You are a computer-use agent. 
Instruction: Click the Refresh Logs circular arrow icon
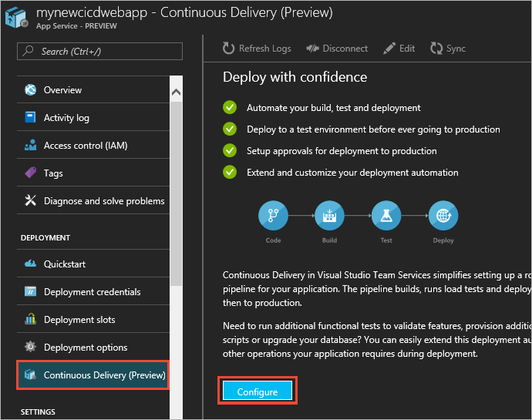coord(228,49)
